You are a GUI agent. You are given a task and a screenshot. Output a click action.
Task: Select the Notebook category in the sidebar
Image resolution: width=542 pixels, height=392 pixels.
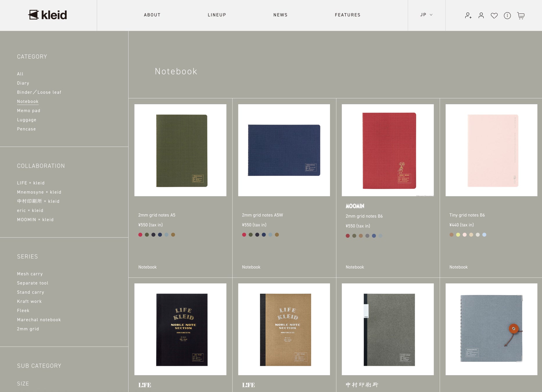pos(28,101)
